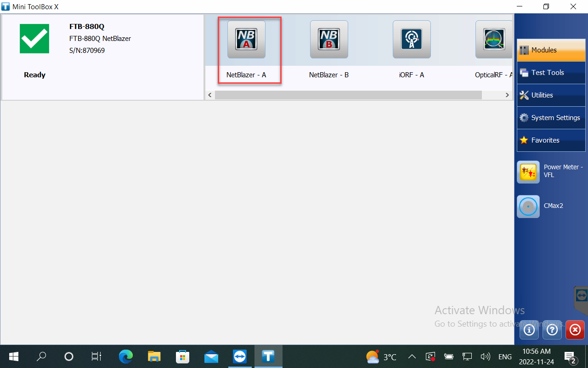Click the module list right scroll arrow
Viewport: 588px width, 368px height.
(507, 95)
